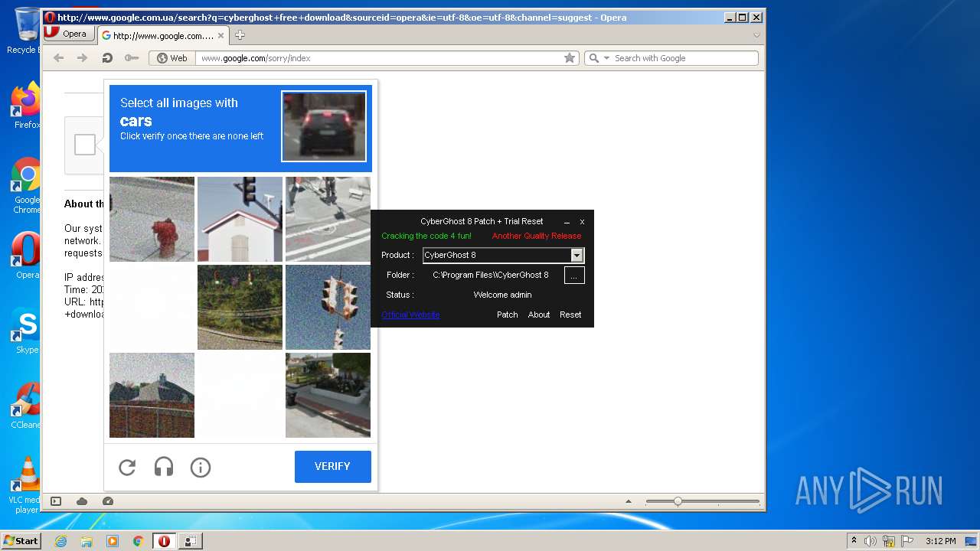Screen dimensions: 980x551
Task: Switch to audio captcha challenge
Action: coord(164,467)
